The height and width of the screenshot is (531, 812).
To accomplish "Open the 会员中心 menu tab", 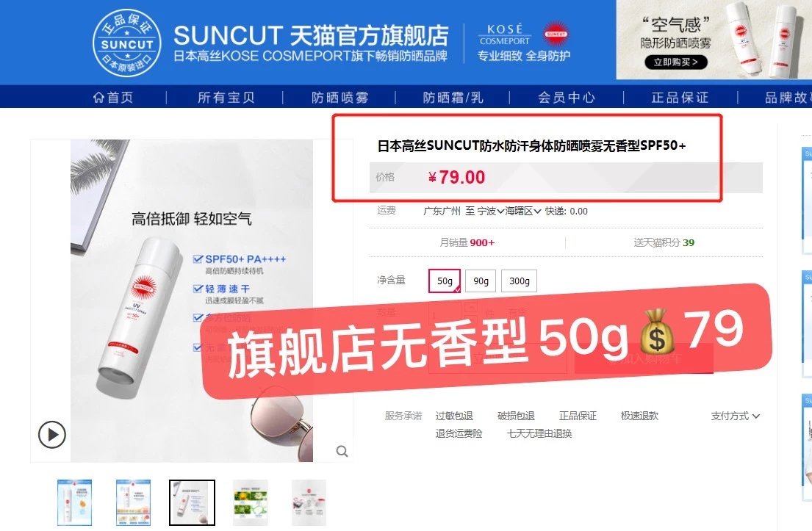I will point(567,97).
